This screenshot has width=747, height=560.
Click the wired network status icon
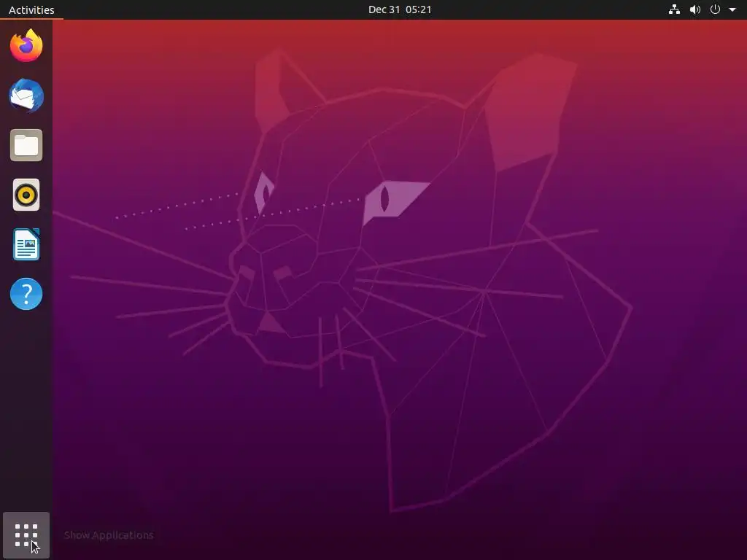674,9
